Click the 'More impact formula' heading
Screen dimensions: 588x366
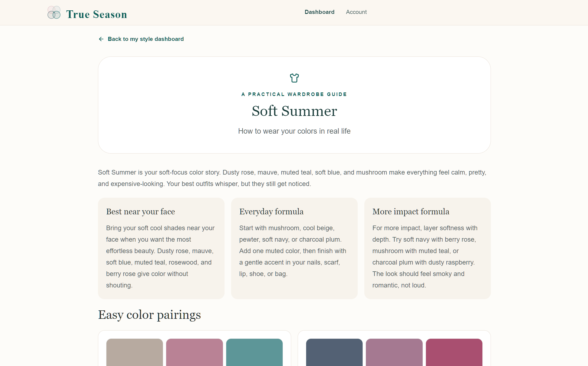411,212
